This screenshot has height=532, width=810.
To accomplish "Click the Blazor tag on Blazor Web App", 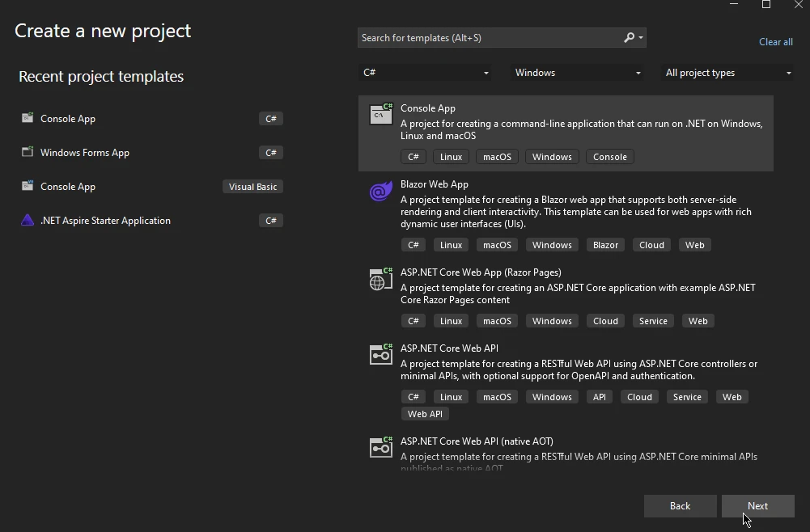I will pyautogui.click(x=605, y=245).
